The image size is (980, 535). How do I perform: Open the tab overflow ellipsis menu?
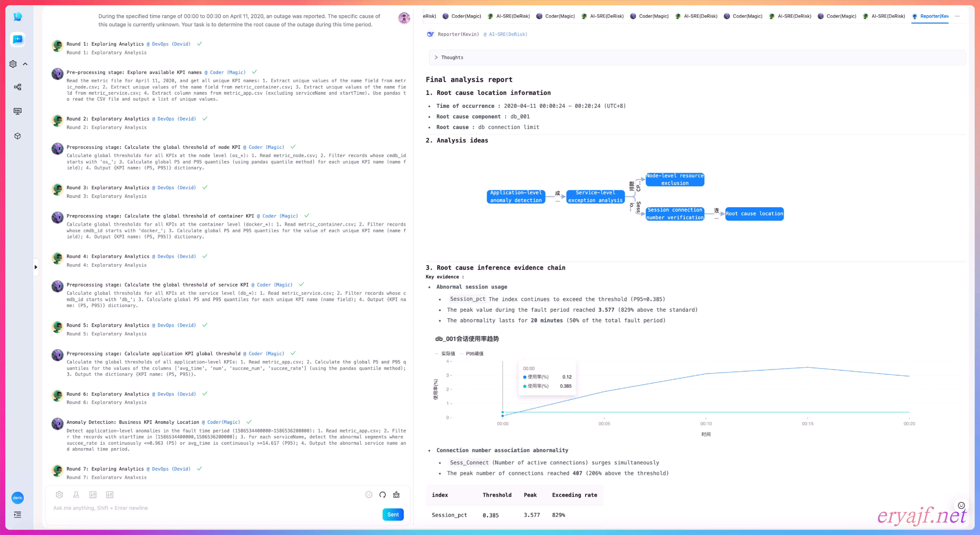[x=957, y=16]
